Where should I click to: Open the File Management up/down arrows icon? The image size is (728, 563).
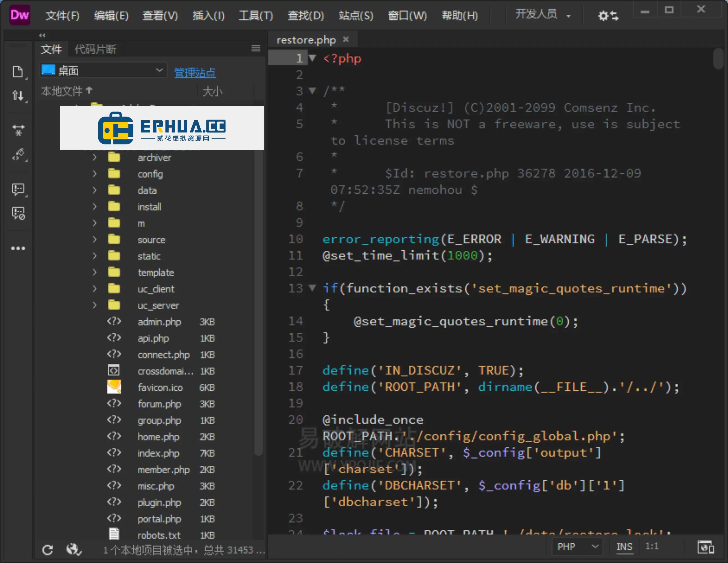[18, 96]
